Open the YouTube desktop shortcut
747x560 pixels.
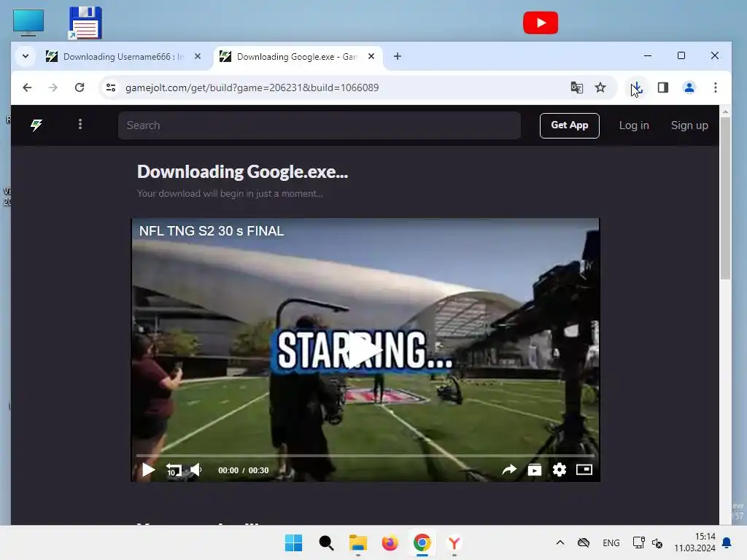tap(541, 23)
